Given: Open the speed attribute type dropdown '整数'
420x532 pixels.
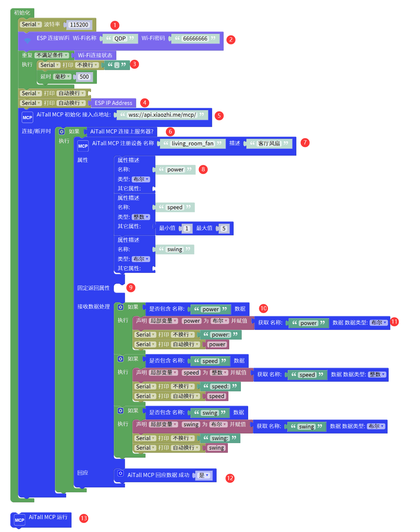Looking at the screenshot, I should coord(141,217).
